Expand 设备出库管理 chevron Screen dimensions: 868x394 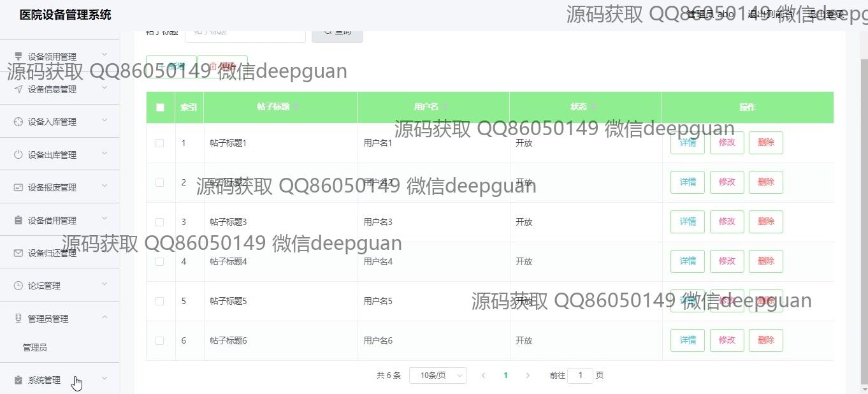[x=105, y=153]
